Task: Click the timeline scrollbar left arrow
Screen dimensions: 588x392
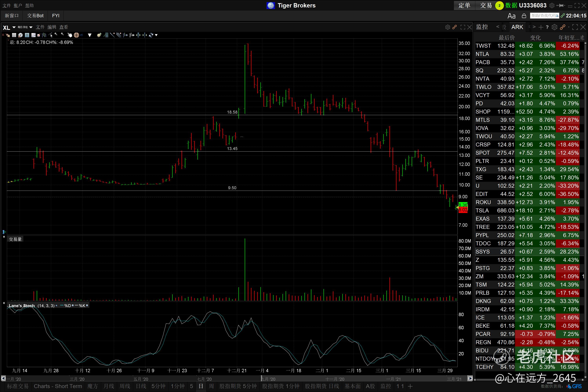Action: (3, 378)
